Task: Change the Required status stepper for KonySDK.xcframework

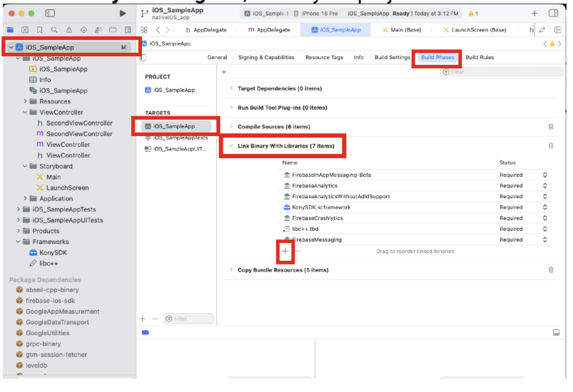Action: tap(545, 207)
